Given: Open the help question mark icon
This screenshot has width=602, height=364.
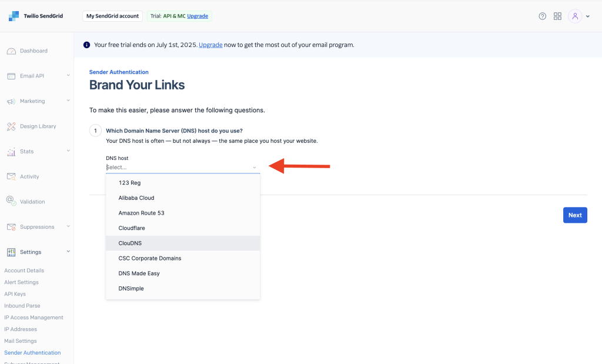Looking at the screenshot, I should pyautogui.click(x=542, y=16).
